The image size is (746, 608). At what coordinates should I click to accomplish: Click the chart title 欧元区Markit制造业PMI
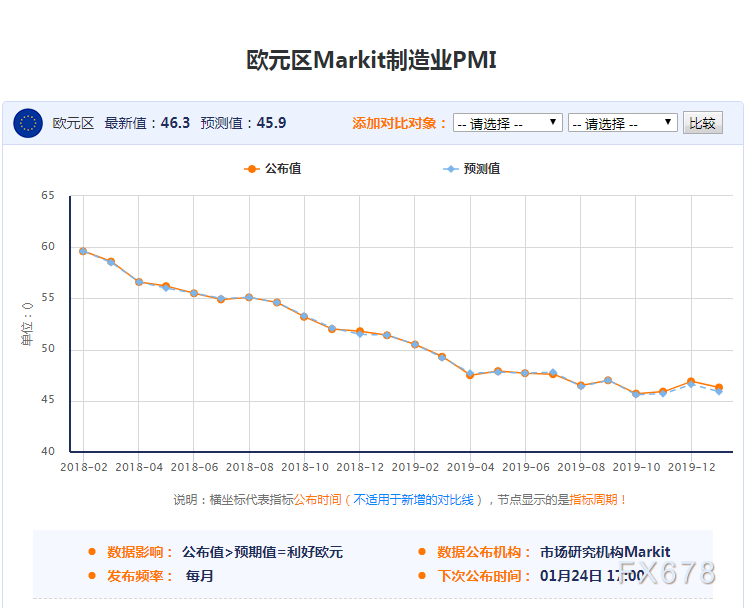coord(372,60)
